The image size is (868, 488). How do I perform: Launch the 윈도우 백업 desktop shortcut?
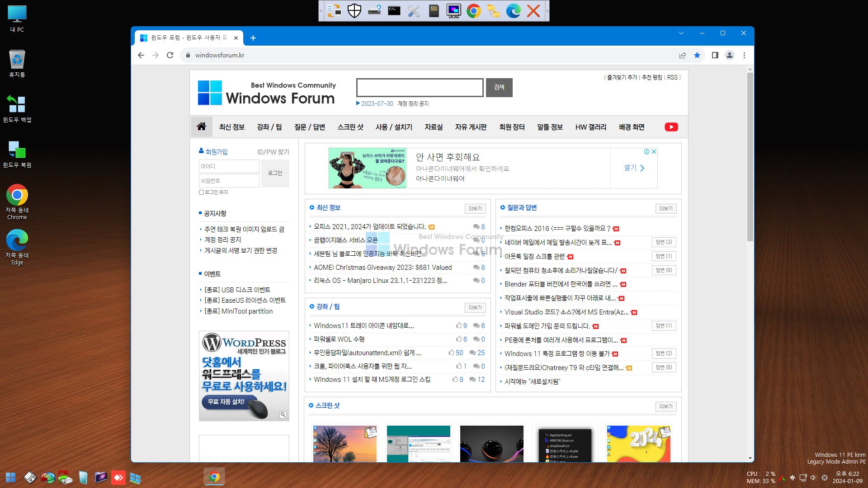(x=17, y=109)
